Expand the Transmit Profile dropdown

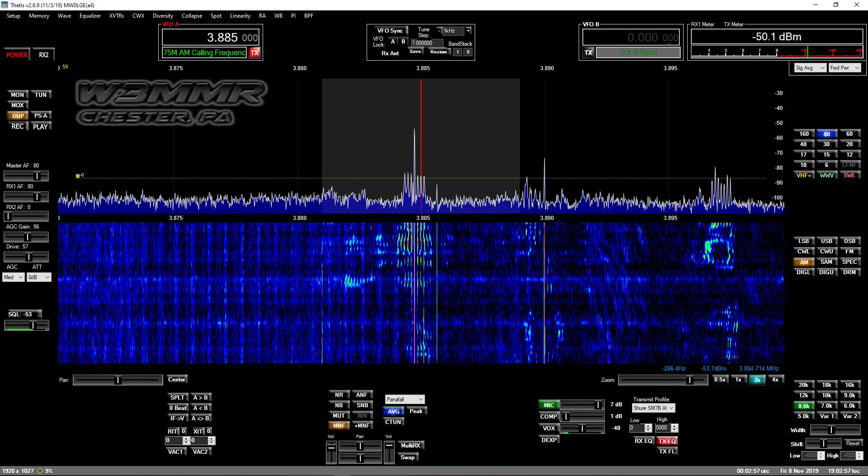pos(653,408)
